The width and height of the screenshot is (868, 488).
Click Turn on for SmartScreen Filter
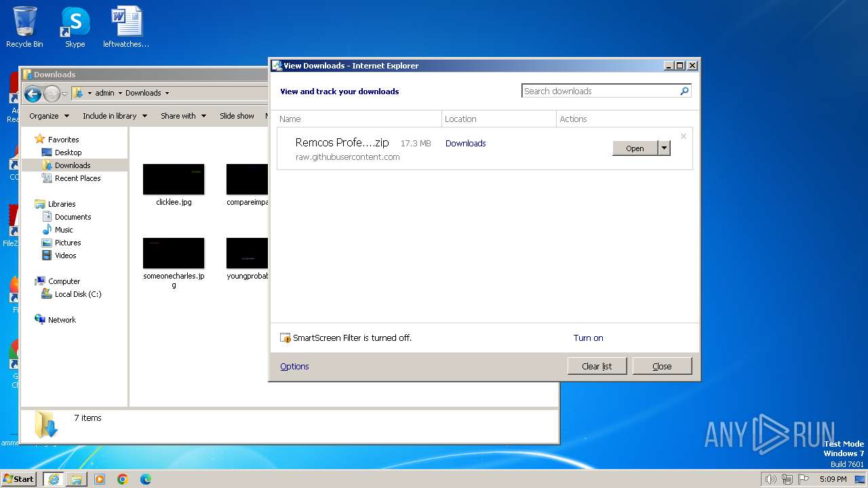[588, 338]
